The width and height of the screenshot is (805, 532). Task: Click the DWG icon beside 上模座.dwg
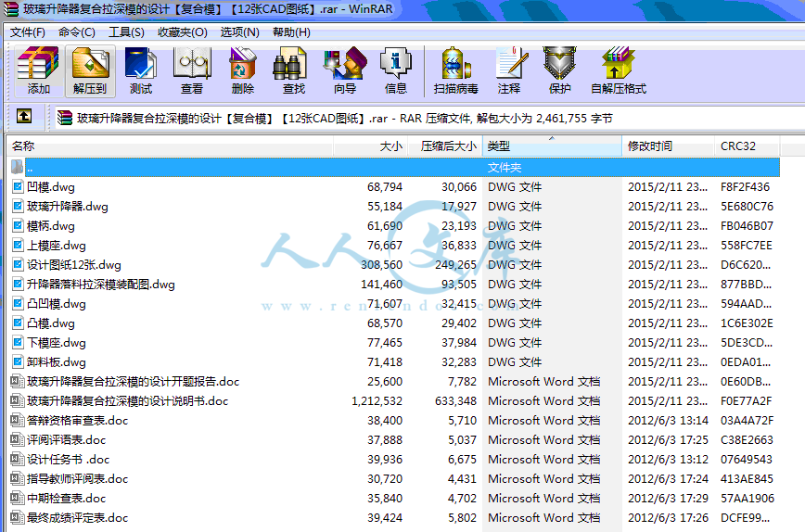point(18,246)
